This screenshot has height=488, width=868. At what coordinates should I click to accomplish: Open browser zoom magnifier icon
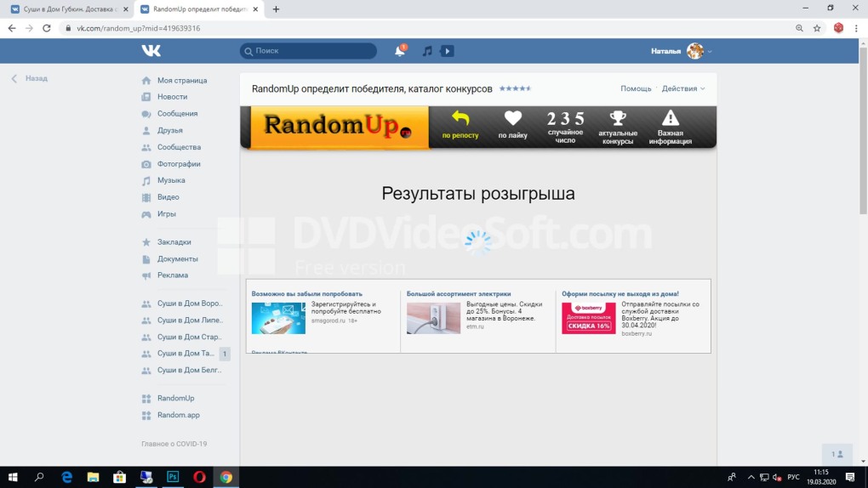click(799, 28)
